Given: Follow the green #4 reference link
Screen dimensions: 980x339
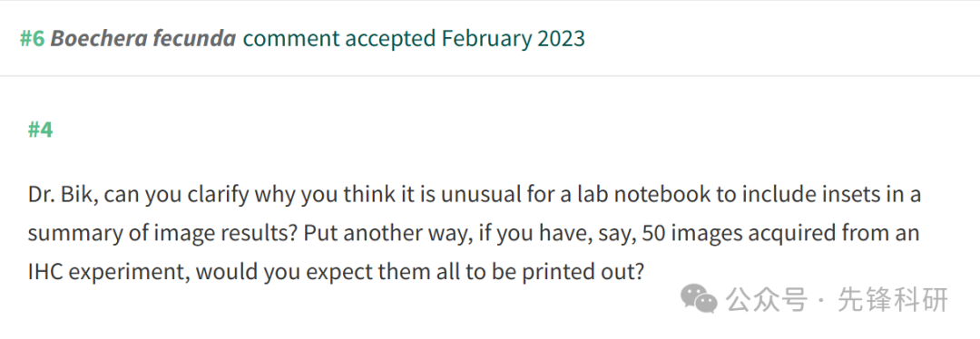Looking at the screenshot, I should coord(41,131).
